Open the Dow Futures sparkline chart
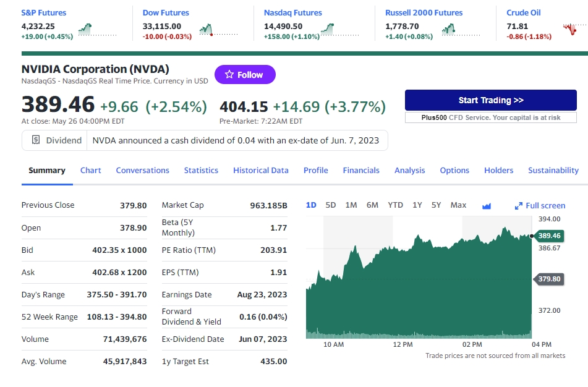 click(219, 30)
